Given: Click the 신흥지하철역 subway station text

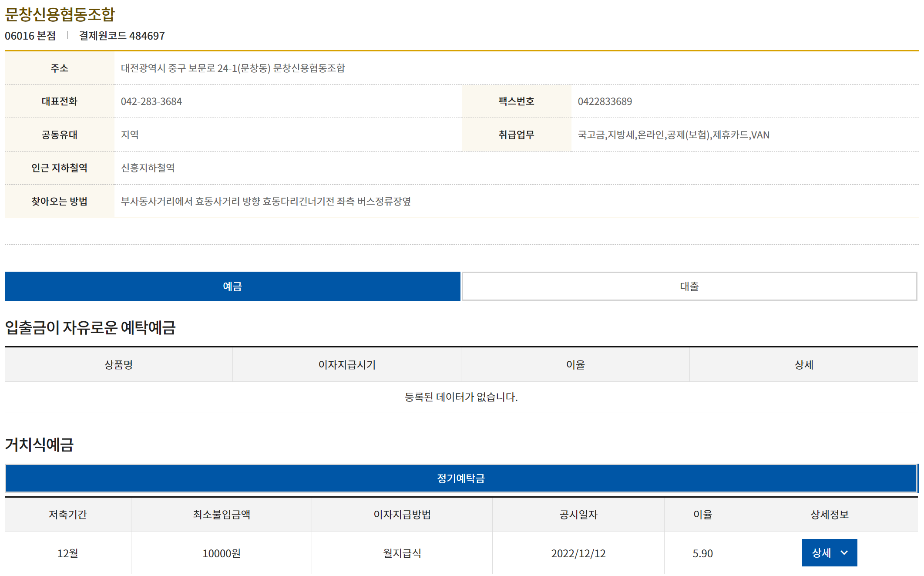Looking at the screenshot, I should (148, 168).
